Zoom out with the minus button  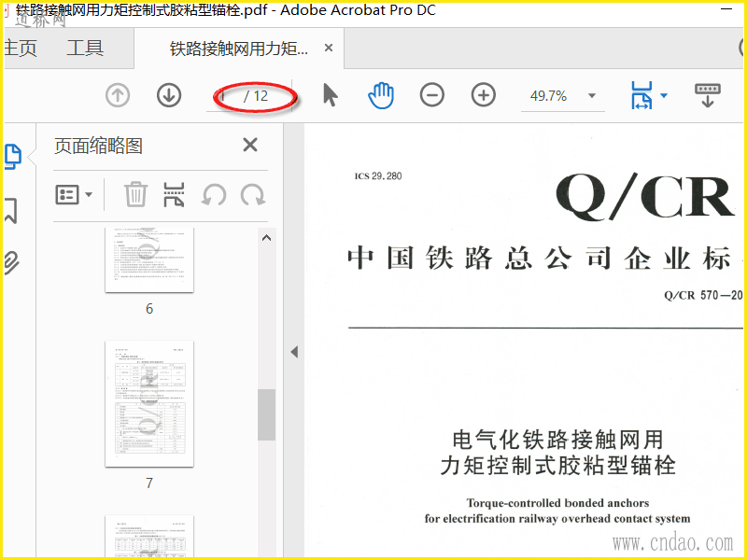coord(432,95)
